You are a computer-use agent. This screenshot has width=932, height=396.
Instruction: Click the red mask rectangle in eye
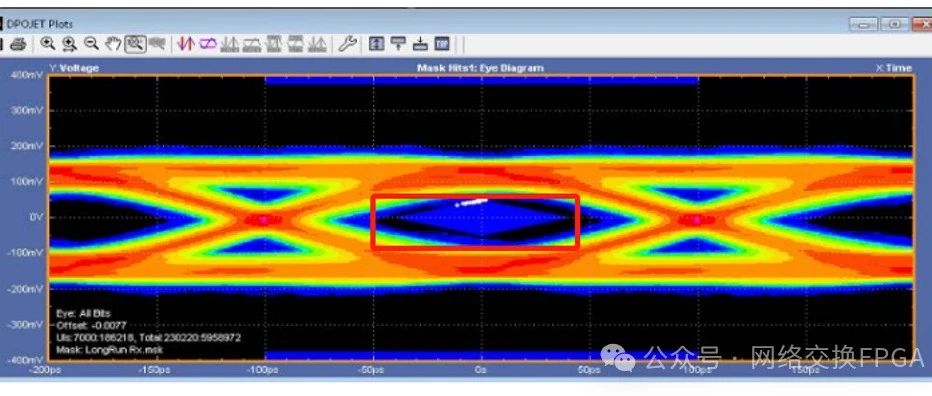point(475,222)
